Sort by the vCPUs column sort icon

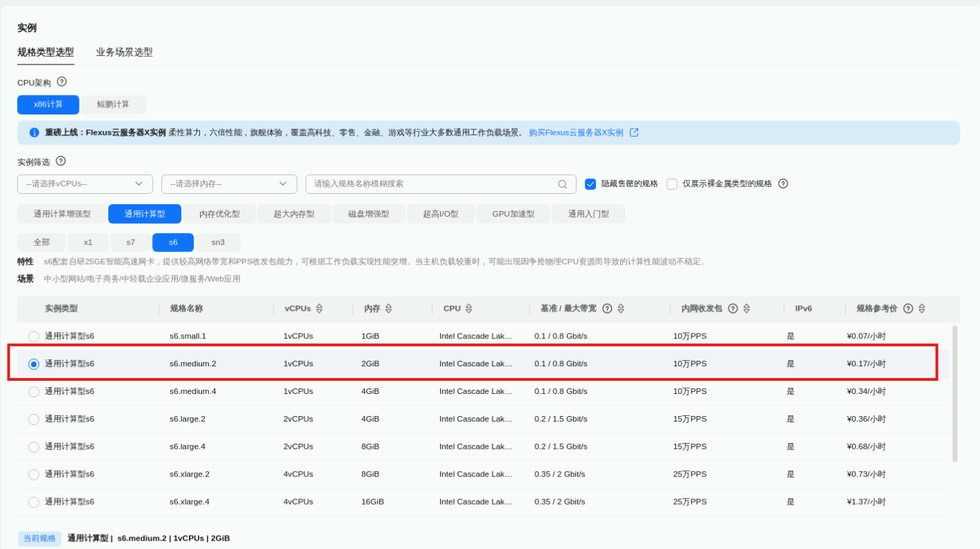319,309
